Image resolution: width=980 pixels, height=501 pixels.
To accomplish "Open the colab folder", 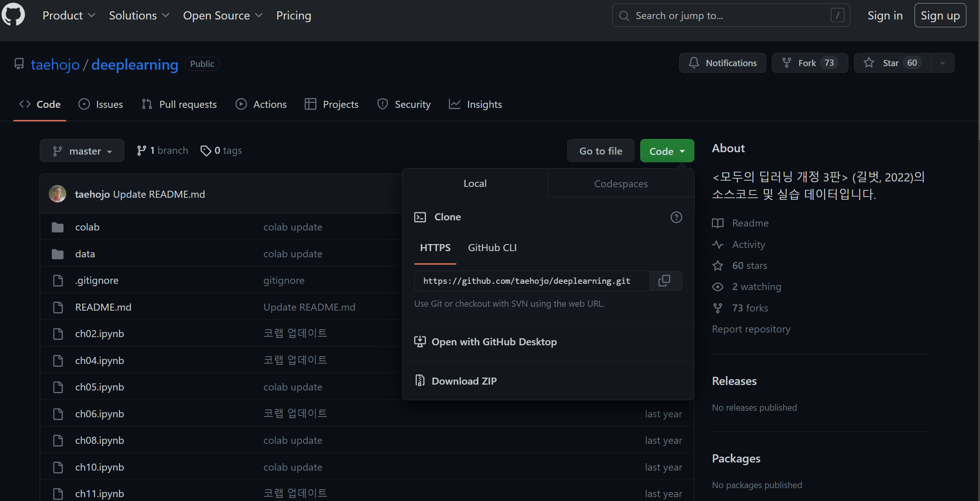I will click(x=87, y=227).
